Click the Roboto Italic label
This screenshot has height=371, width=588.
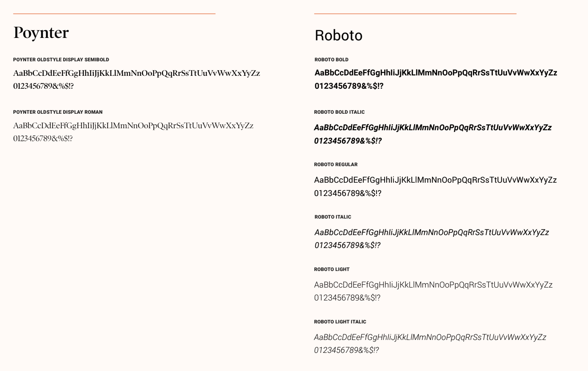[x=333, y=217]
